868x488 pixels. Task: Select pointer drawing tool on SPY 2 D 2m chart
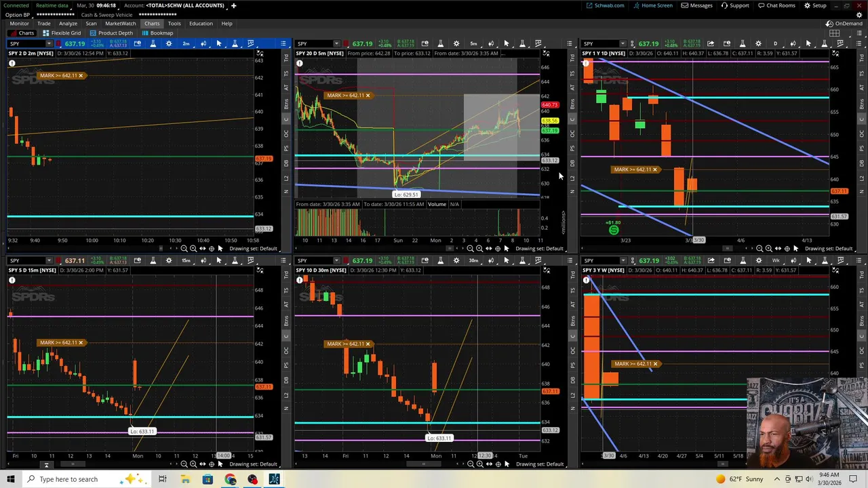[x=218, y=43]
